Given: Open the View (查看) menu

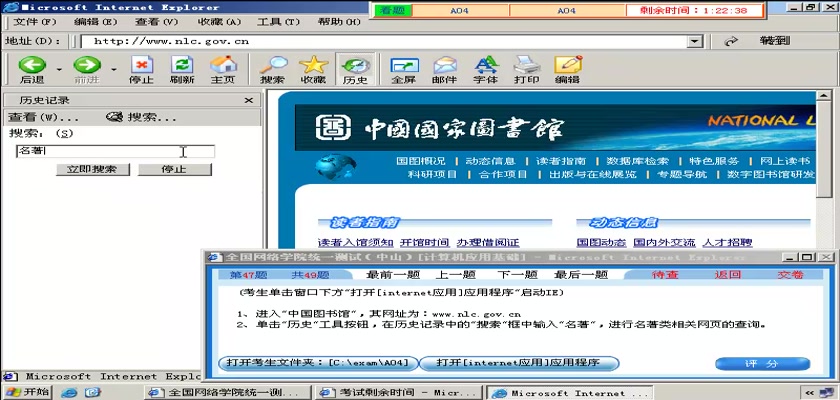Looking at the screenshot, I should (156, 22).
